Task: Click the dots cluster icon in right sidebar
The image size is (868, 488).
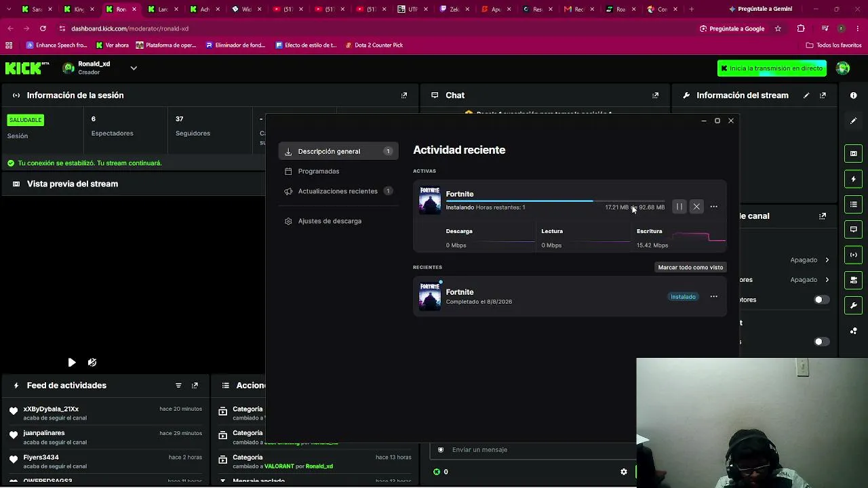Action: (854, 331)
